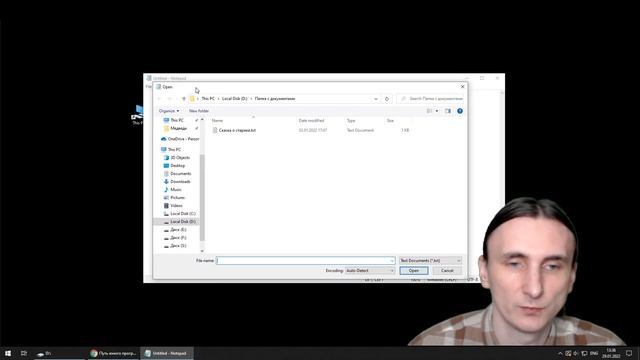Screen dimensions: 640x360
Task: Click the taskbar clock and date
Action: (611, 353)
